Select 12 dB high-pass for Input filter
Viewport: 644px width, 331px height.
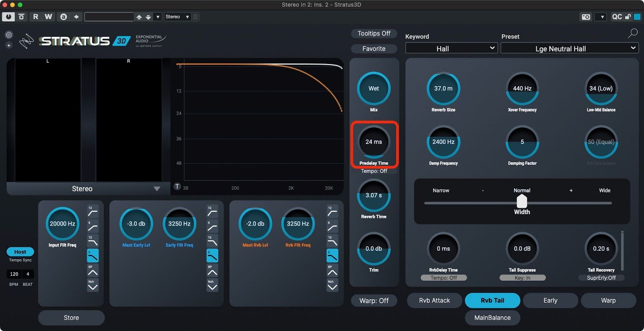(93, 211)
